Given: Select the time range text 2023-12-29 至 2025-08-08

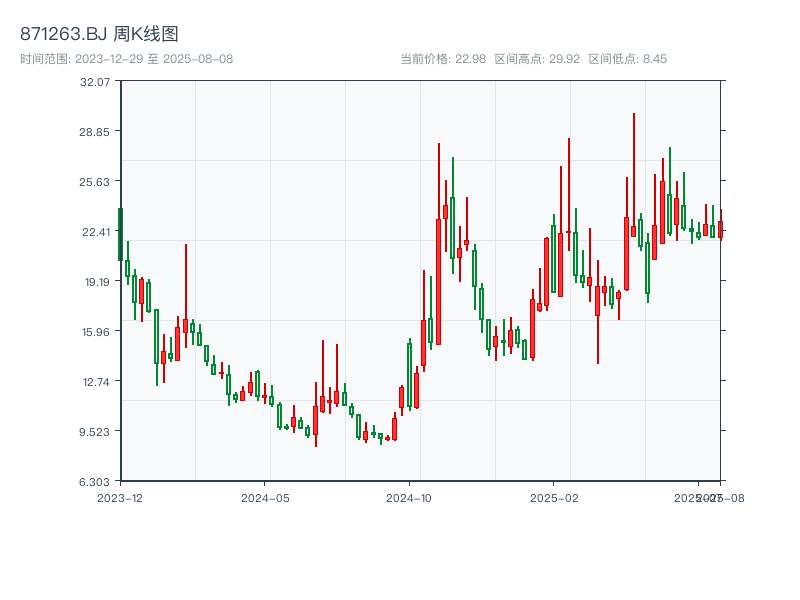Looking at the screenshot, I should 154,59.
